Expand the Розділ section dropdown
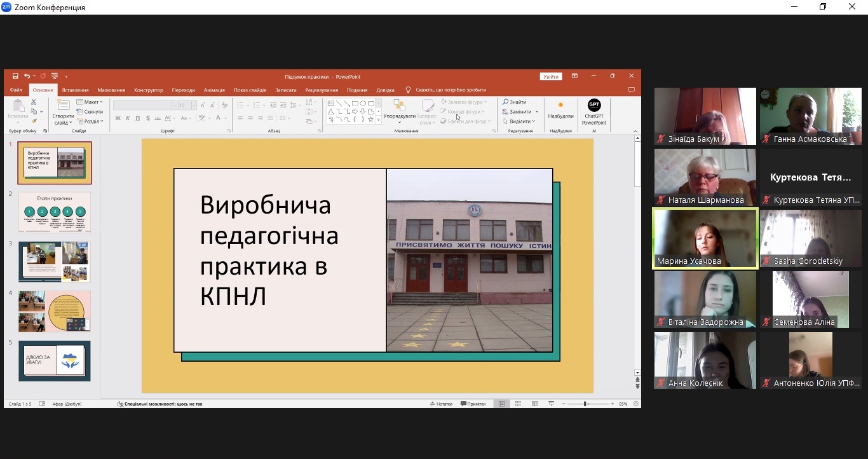868x459 pixels. [x=89, y=121]
